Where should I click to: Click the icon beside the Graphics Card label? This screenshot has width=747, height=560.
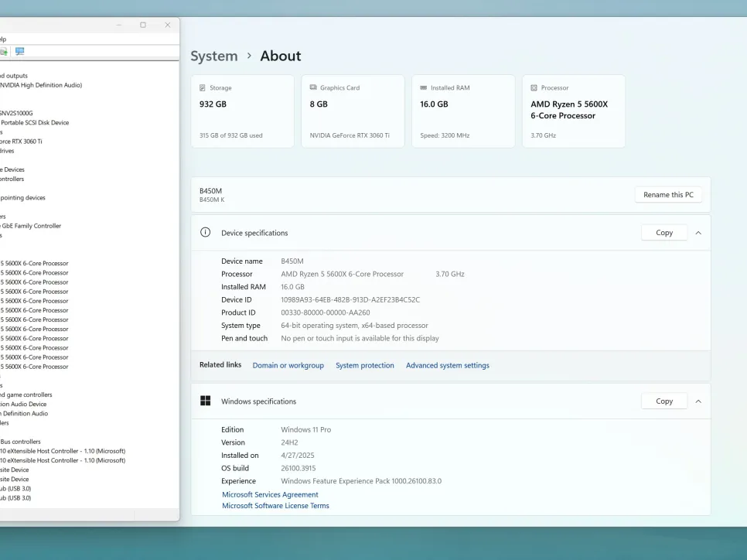pos(313,87)
